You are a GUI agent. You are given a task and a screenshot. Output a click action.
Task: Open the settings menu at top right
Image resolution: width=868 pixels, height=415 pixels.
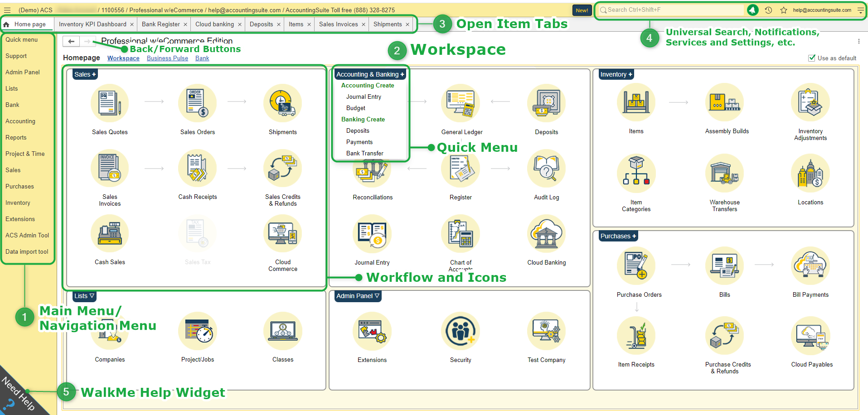tap(861, 10)
